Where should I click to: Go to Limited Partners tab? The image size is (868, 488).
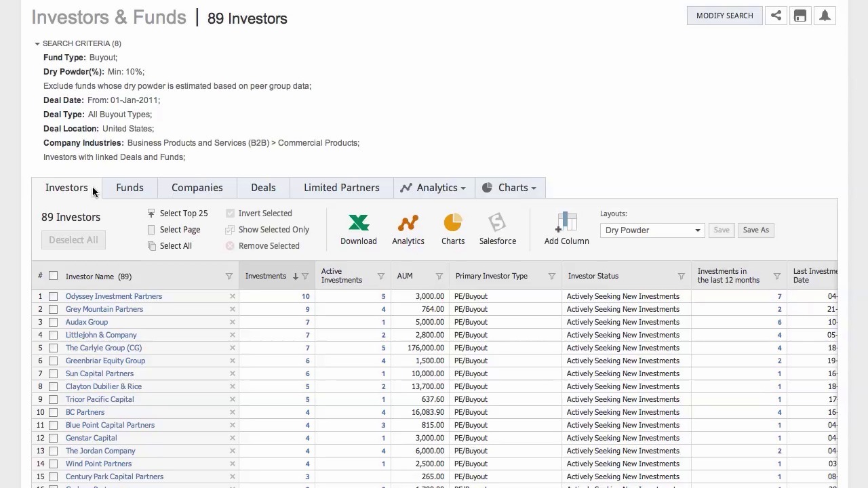click(342, 188)
